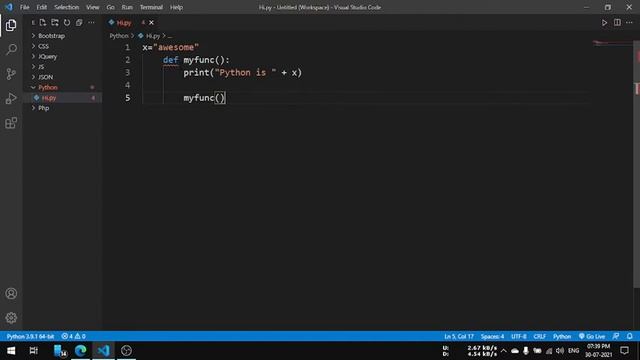Open the Manage gear icon

(x=11, y=318)
